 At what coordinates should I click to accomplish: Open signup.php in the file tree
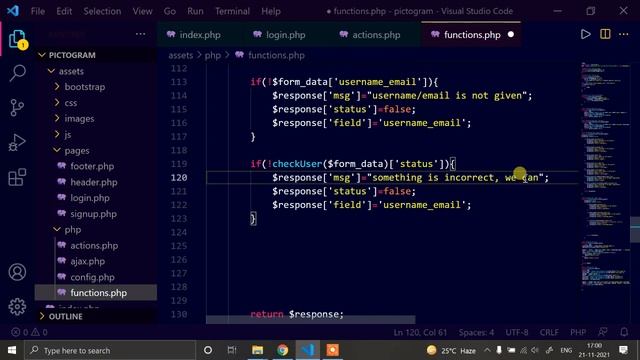93,213
